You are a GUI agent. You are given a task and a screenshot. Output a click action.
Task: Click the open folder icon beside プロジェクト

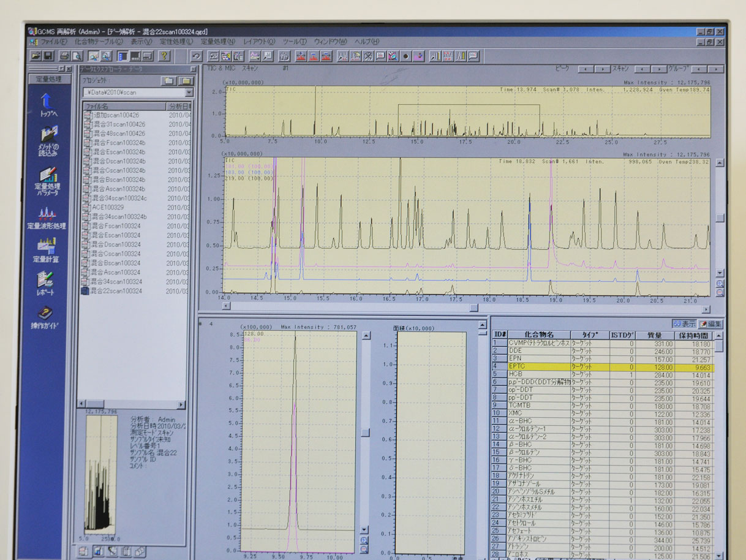(x=186, y=81)
